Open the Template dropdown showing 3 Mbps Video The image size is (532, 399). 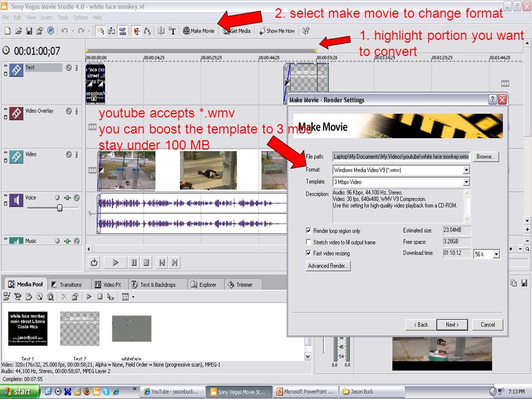(467, 182)
